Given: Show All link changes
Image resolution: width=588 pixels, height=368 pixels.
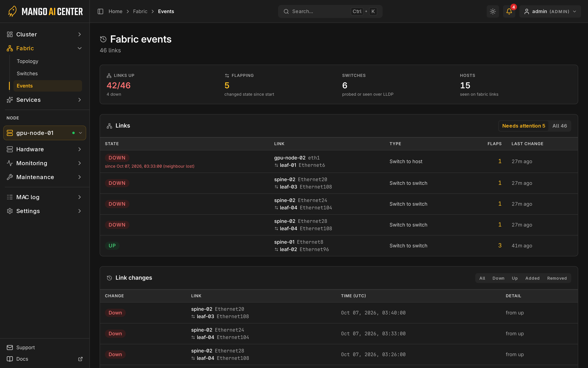Looking at the screenshot, I should [x=482, y=278].
